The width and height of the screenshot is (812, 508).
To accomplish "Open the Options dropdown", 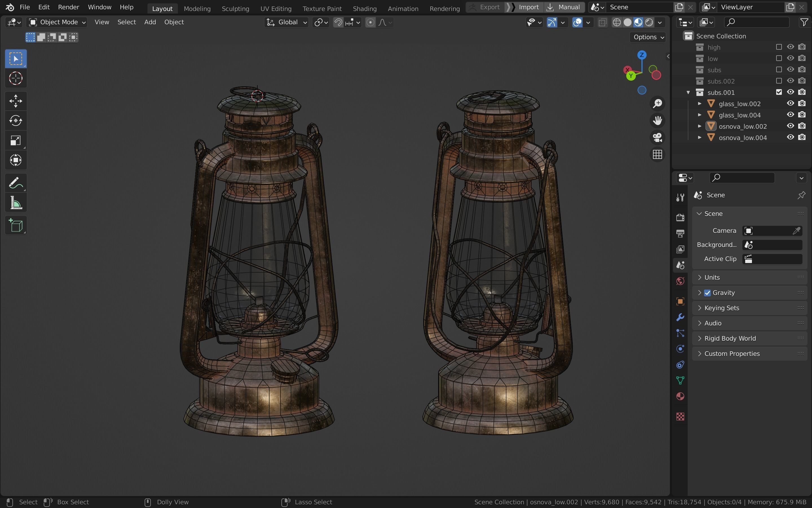I will (648, 37).
